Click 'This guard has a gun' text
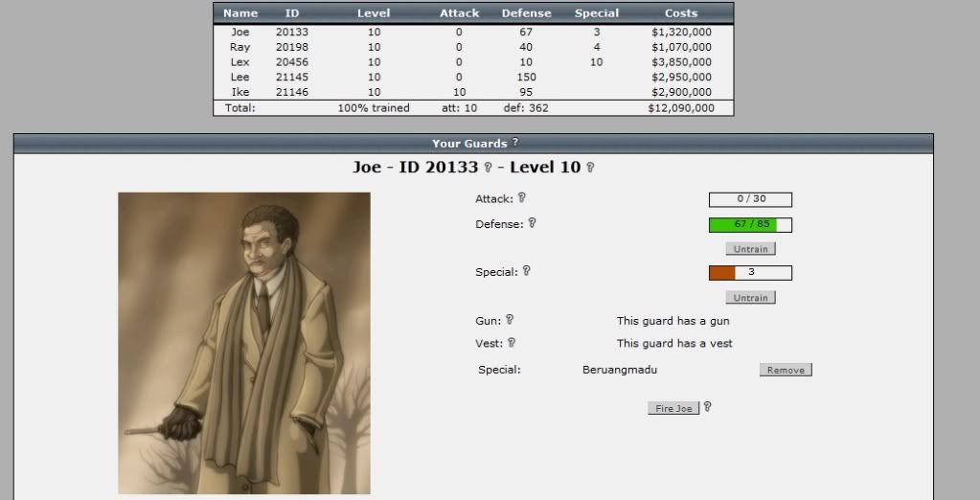The width and height of the screenshot is (980, 500). point(673,321)
